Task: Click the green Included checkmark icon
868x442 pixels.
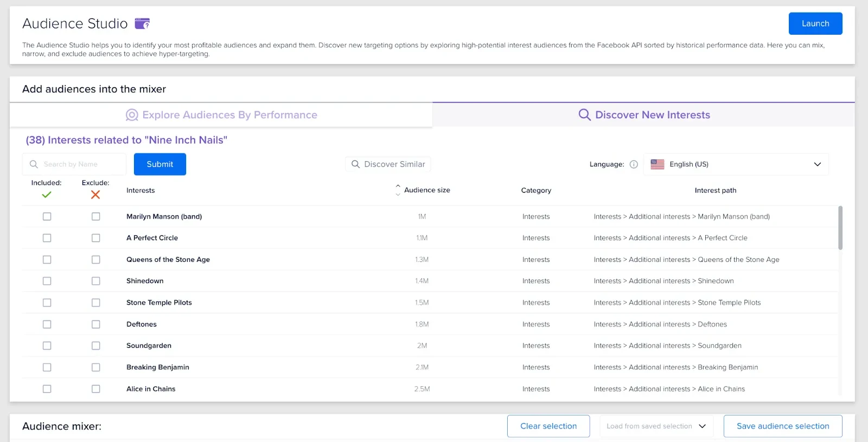Action: [x=47, y=195]
